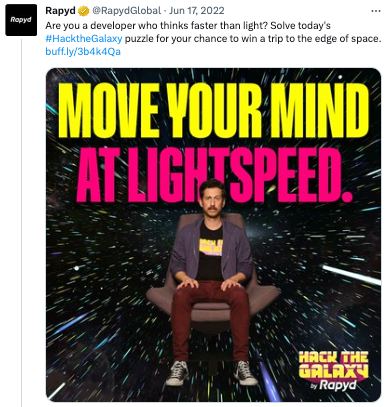Click the 'by Rapyd' text in image
This screenshot has height=407, width=388.
(x=333, y=385)
